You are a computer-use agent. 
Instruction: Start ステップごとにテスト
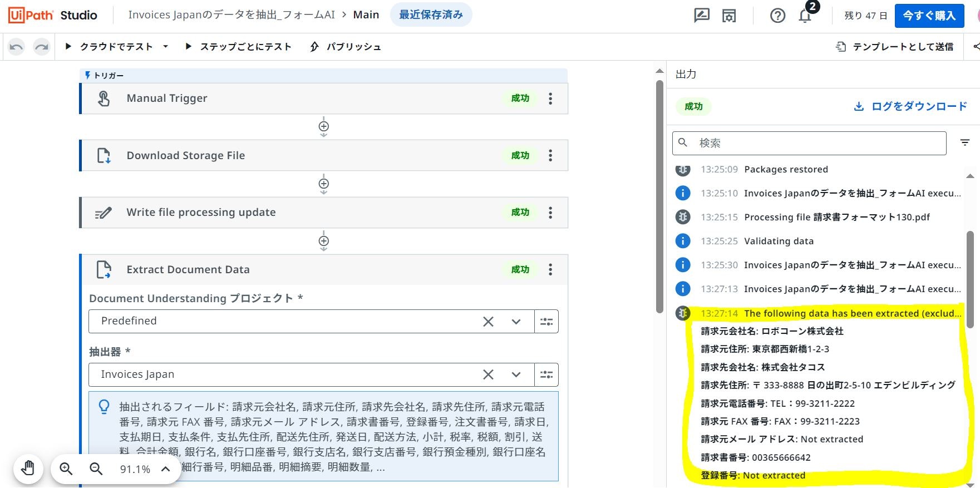[x=238, y=47]
